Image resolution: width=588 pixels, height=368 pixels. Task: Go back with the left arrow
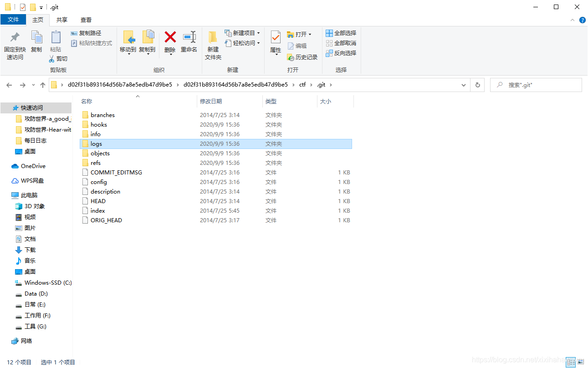[x=9, y=85]
